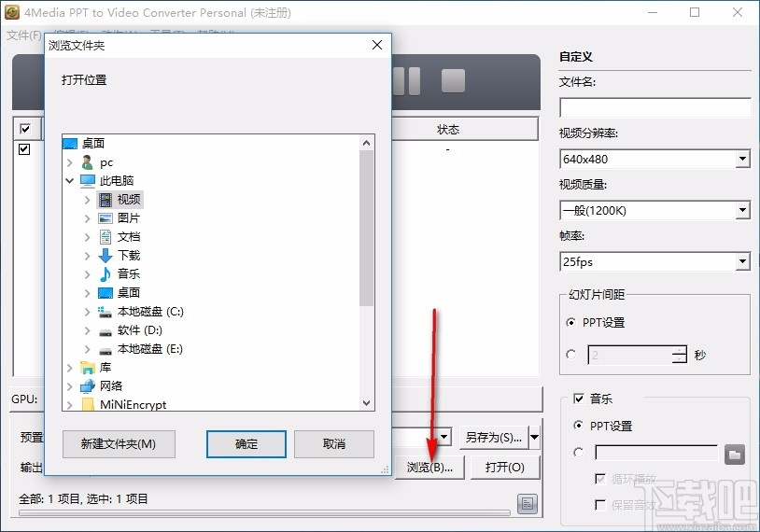Image resolution: width=760 pixels, height=532 pixels.
Task: Select PPT设置 radio under 音乐
Action: tap(578, 426)
